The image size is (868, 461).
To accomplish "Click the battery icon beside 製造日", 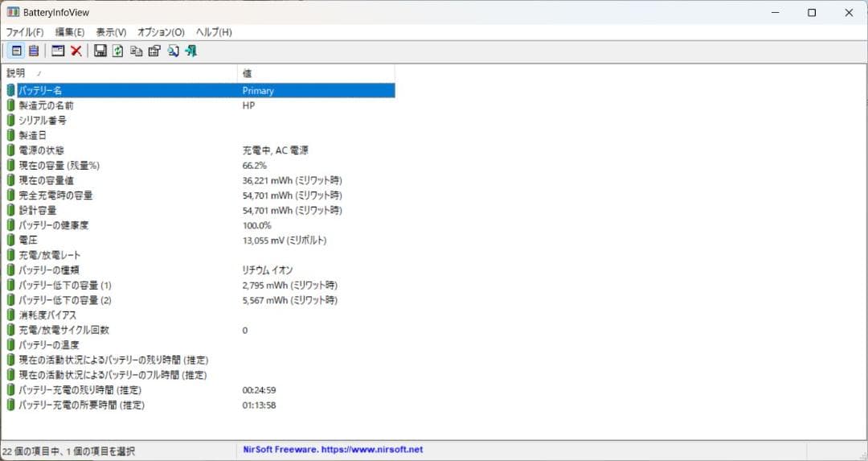I will (10, 135).
